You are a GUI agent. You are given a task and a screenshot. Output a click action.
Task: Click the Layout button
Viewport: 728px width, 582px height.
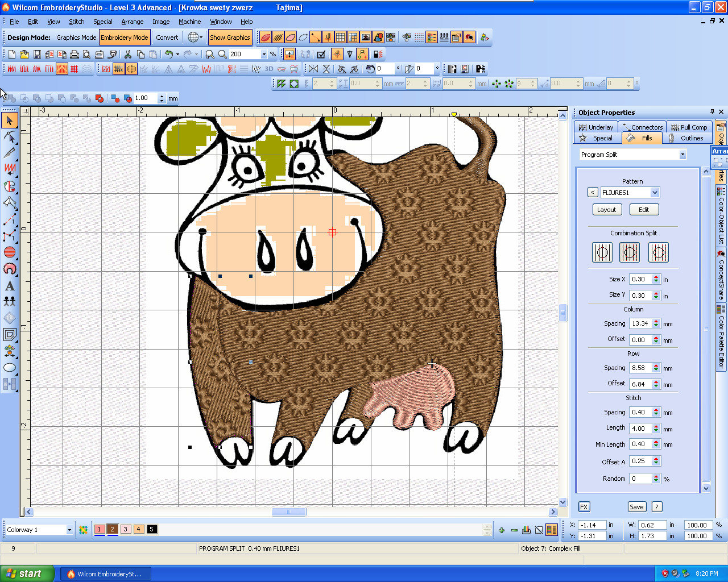[606, 210]
